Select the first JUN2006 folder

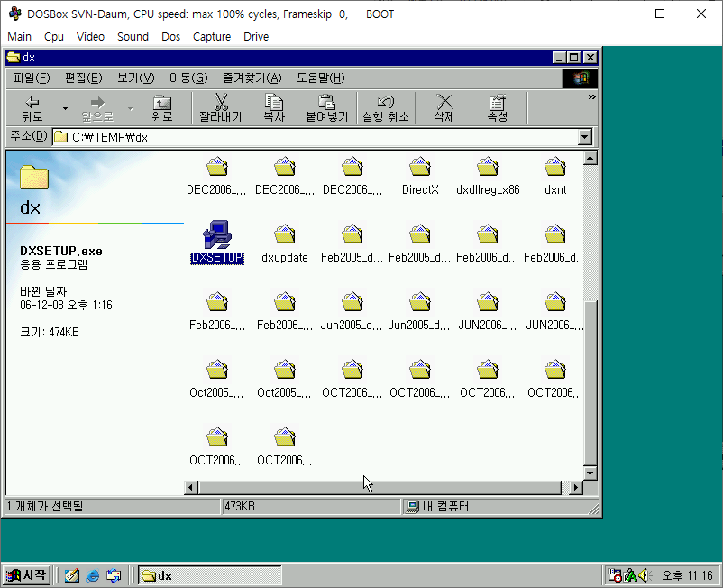point(488,310)
